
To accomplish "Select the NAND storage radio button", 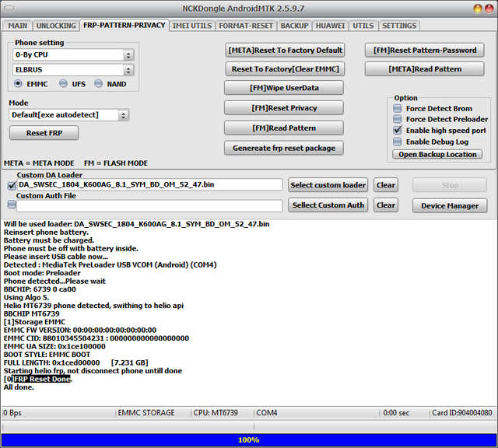I will [99, 84].
